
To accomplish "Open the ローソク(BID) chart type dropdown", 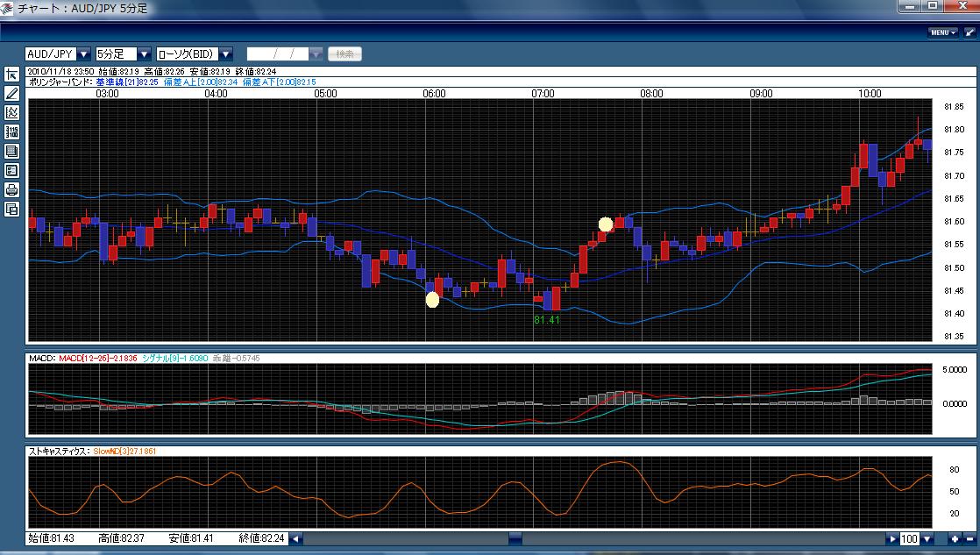I will click(225, 54).
